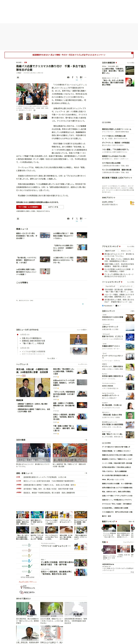138x644 pixels.
Task: Click the print icon below the article date
Action: 18,77
